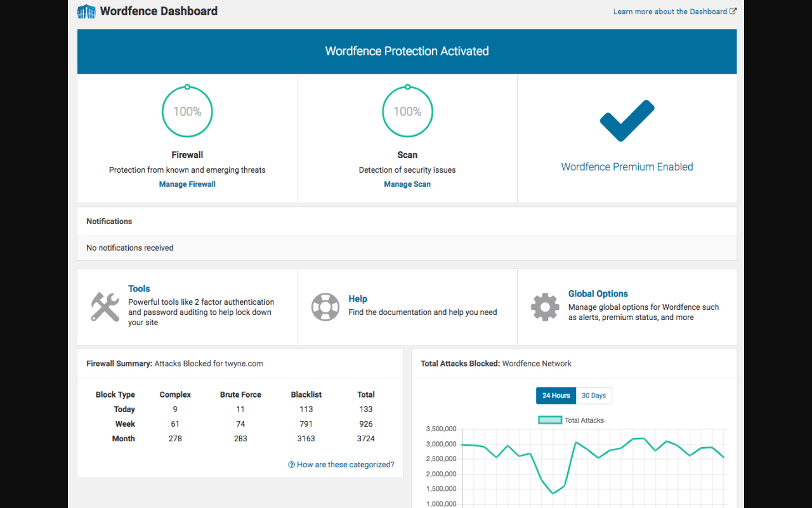Click the Scan 100% status circle

407,111
